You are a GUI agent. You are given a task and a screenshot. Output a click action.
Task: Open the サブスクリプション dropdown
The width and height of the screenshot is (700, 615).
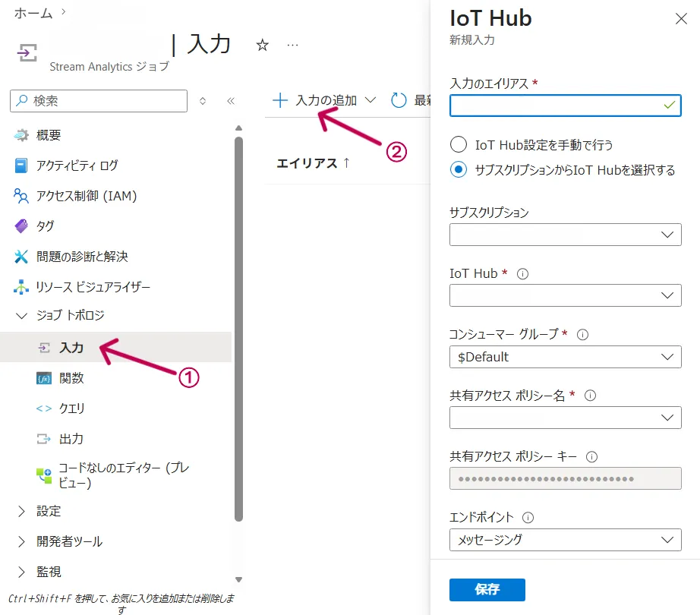[565, 235]
